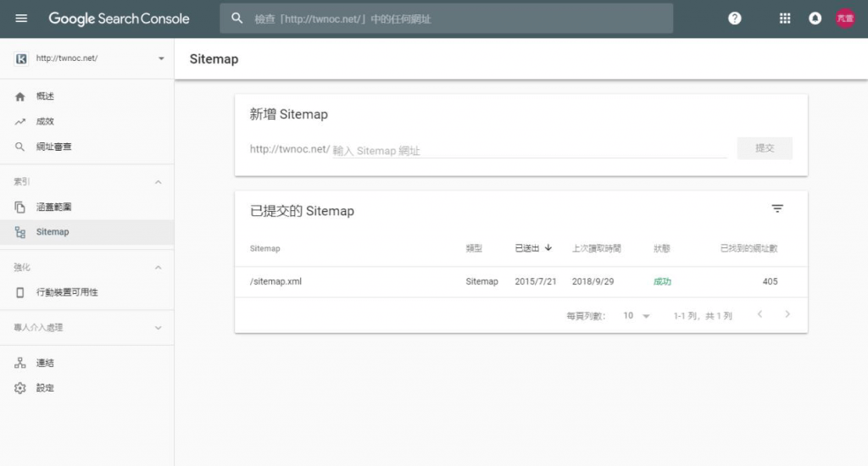Go to previous page arrow
868x466 pixels.
click(759, 314)
